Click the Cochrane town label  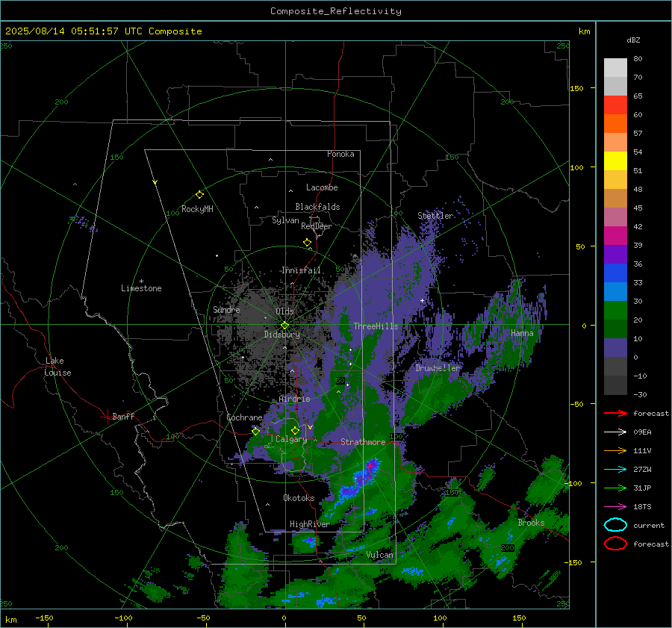click(244, 417)
